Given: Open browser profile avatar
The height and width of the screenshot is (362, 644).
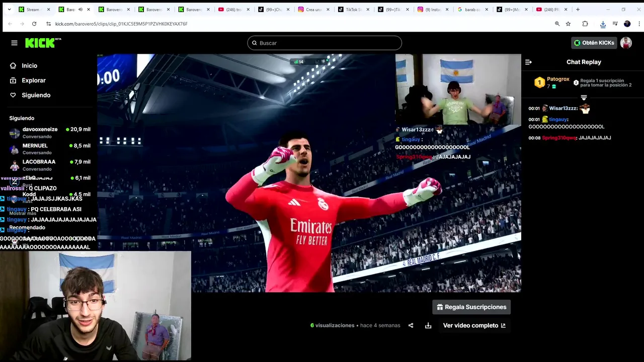Looking at the screenshot, I should (x=627, y=24).
